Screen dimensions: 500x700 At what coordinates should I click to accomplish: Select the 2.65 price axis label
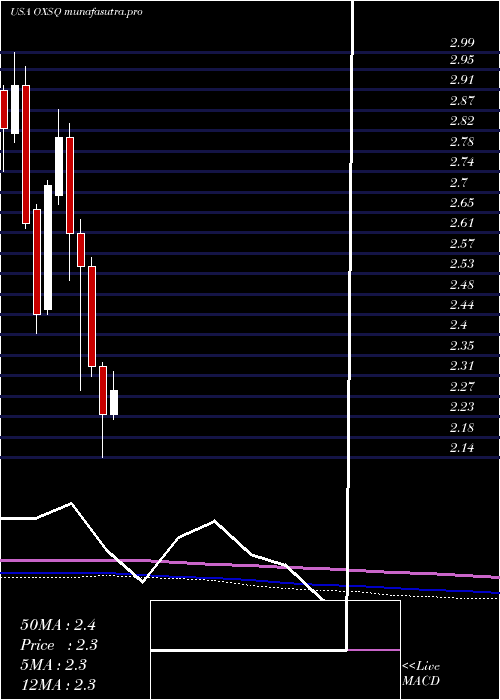coord(462,203)
